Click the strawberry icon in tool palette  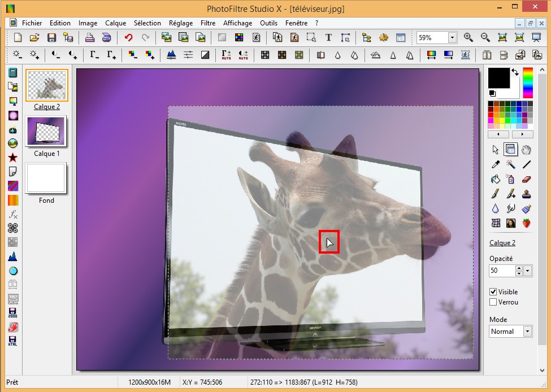526,223
